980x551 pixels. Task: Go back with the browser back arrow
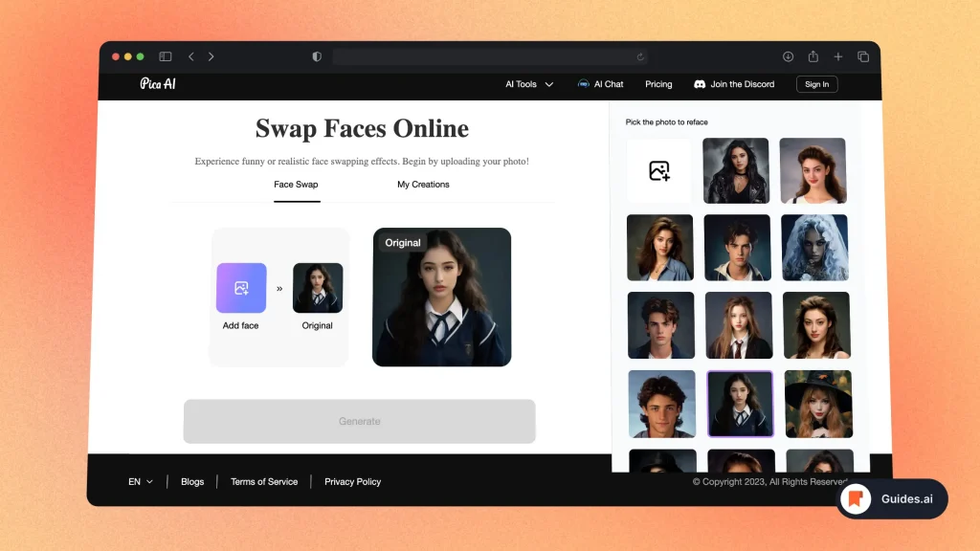point(190,56)
